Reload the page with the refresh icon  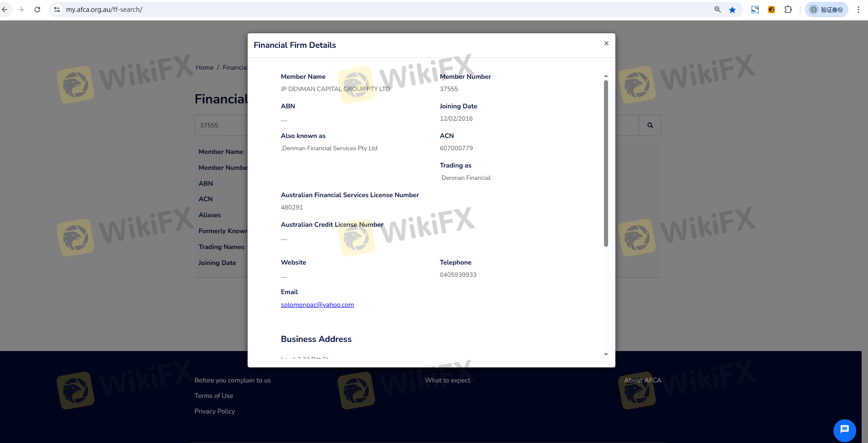37,10
